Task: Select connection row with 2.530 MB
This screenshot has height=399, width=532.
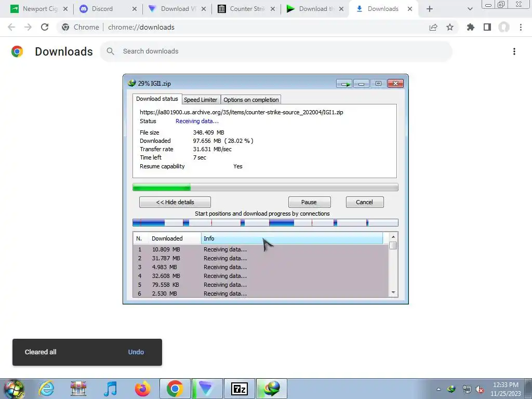Action: pos(261,294)
